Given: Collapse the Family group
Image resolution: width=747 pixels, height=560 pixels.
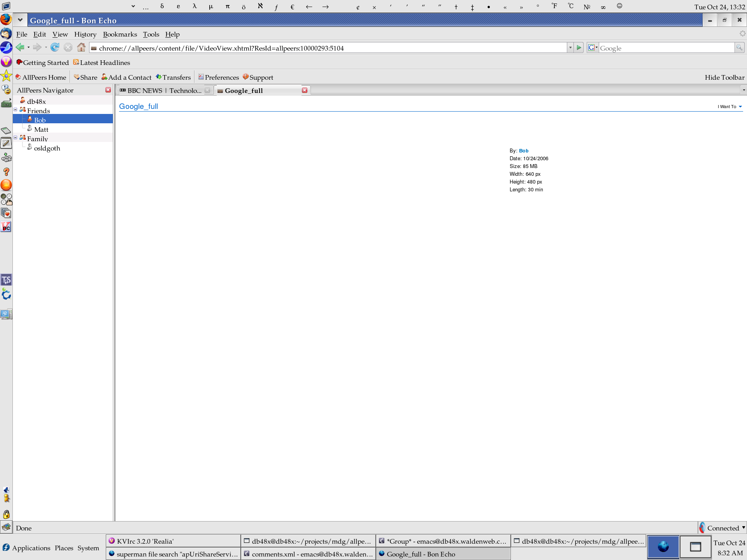Looking at the screenshot, I should pos(16,138).
